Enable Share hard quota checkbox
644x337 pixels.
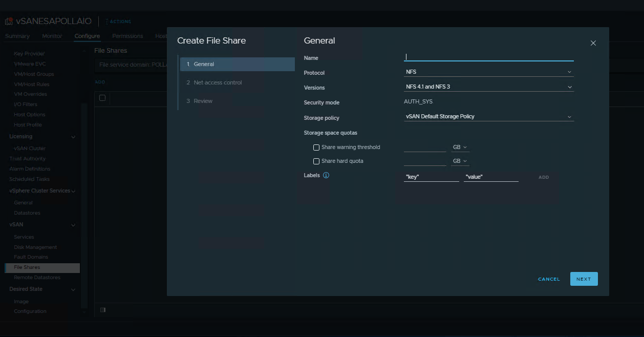[x=316, y=161]
